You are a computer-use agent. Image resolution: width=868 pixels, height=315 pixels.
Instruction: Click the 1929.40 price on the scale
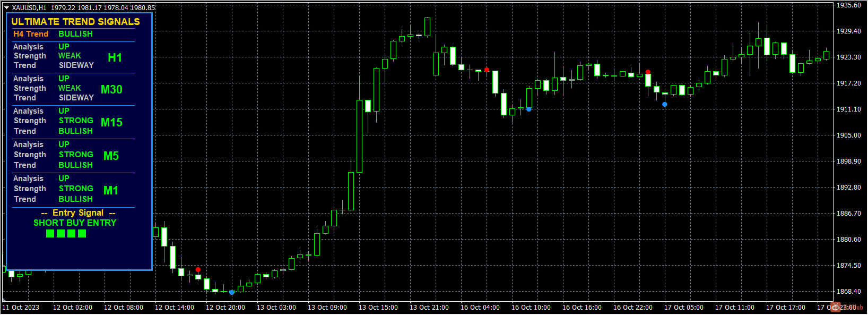849,31
